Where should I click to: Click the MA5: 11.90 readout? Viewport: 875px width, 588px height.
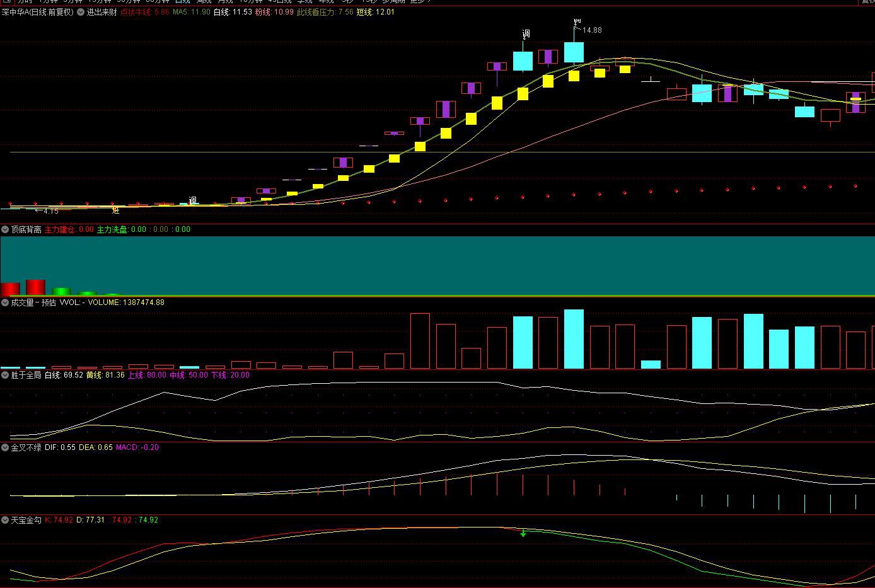[x=192, y=12]
